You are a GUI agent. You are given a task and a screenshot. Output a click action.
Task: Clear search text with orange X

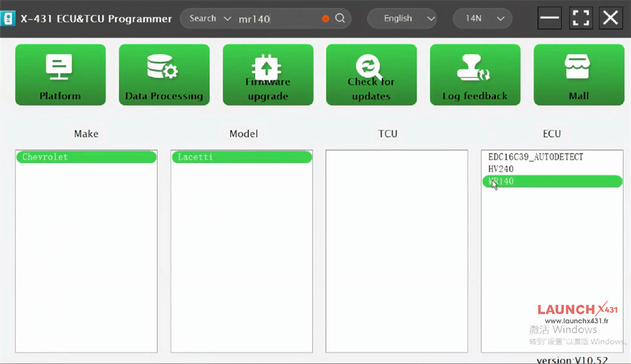pyautogui.click(x=326, y=18)
